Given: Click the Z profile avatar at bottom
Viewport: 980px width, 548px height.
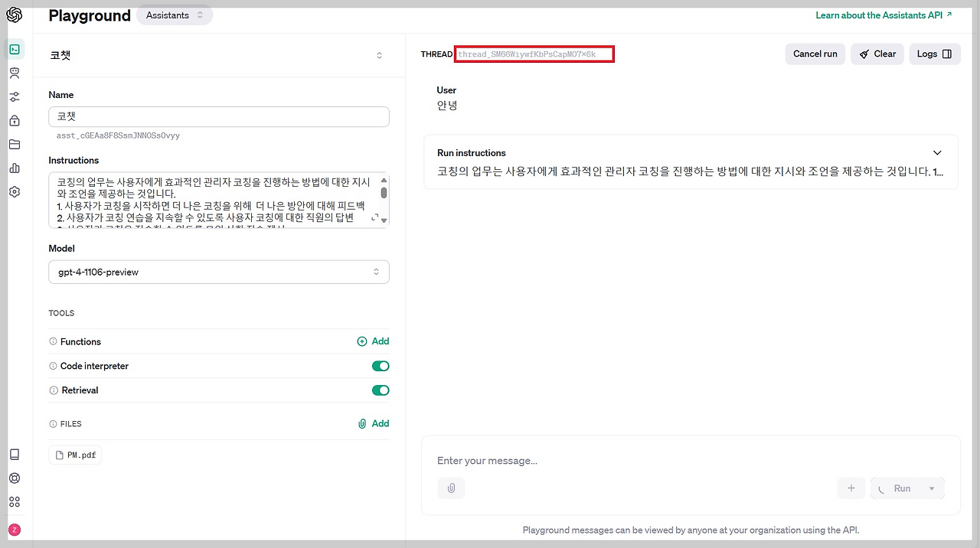Looking at the screenshot, I should point(14,529).
